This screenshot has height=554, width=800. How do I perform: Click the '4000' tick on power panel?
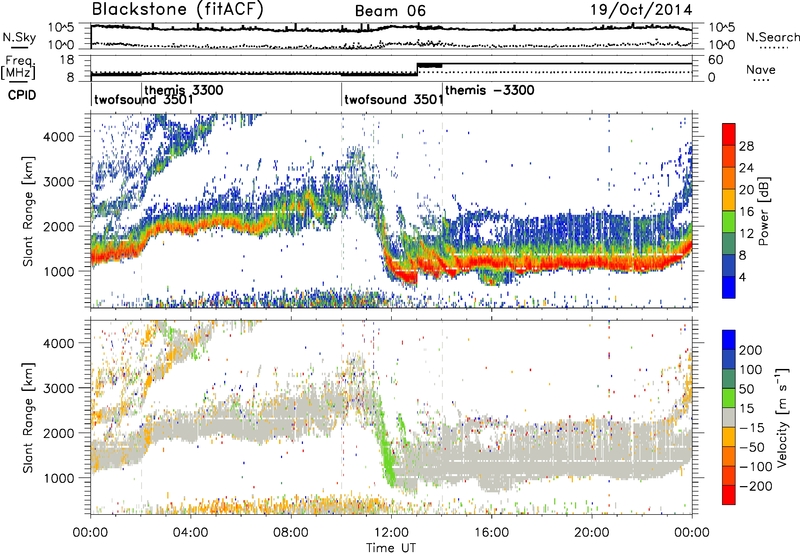pyautogui.click(x=58, y=137)
